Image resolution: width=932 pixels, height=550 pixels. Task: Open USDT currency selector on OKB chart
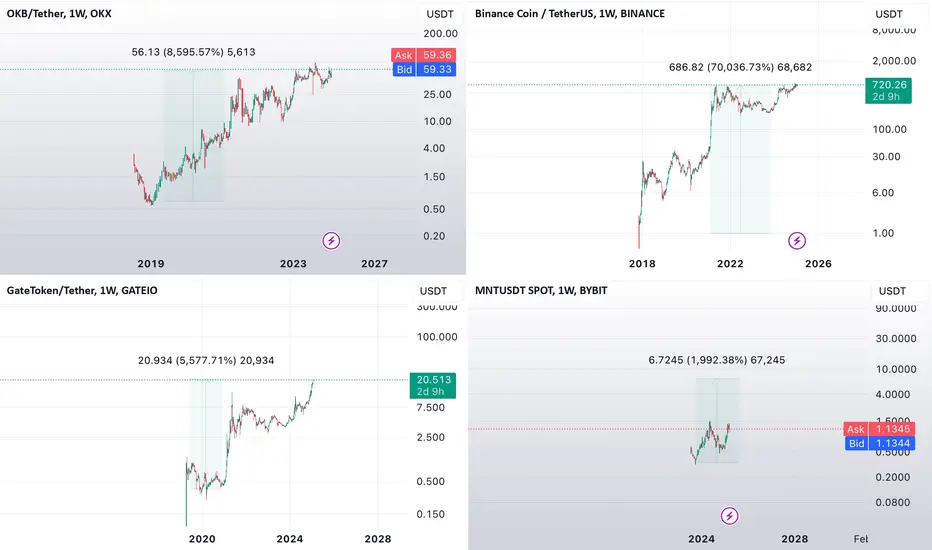coord(440,14)
